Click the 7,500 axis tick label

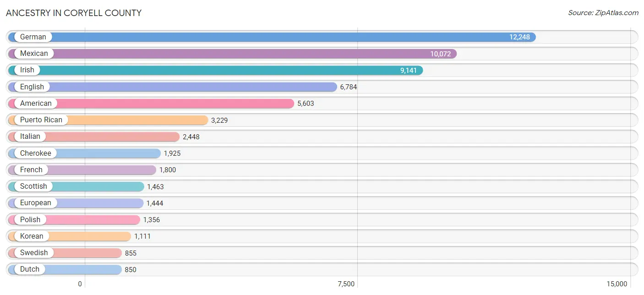[346, 284]
